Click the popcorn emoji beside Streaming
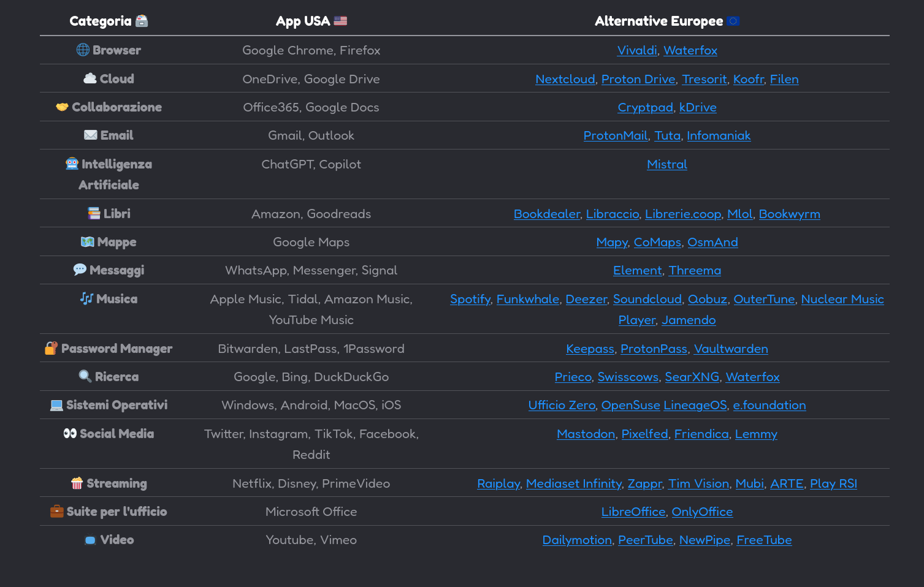This screenshot has width=924, height=587. coord(77,483)
